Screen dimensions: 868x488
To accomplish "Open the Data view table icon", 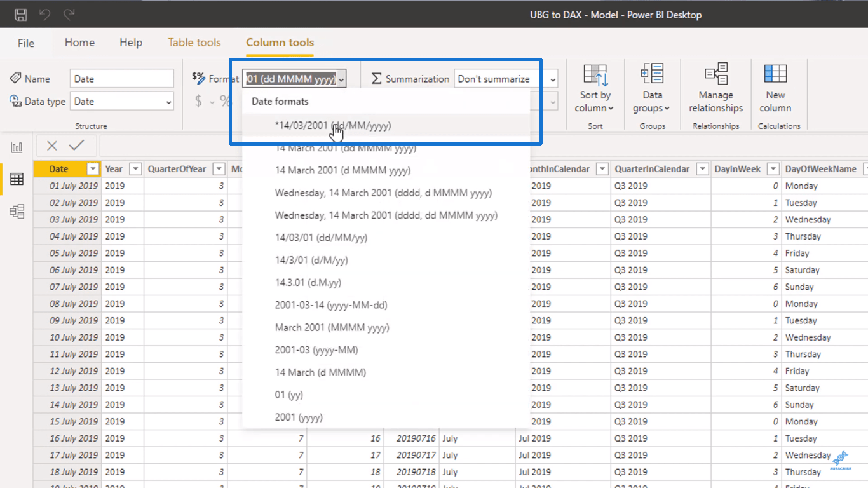I will 17,179.
